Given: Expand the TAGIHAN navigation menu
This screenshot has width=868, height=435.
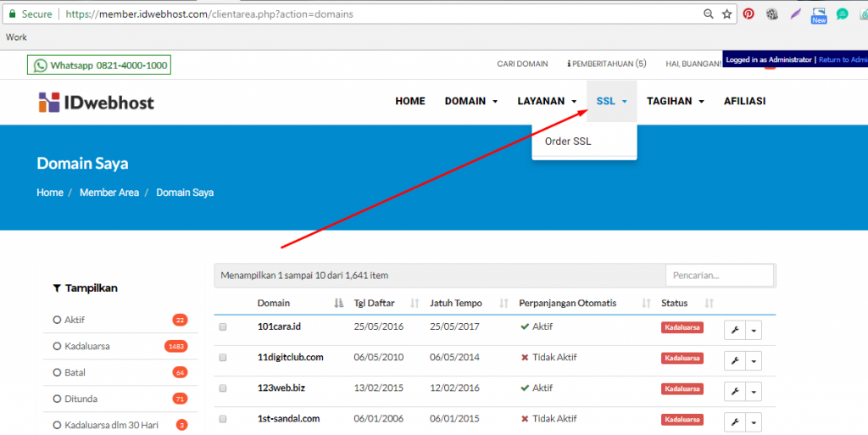Looking at the screenshot, I should click(x=676, y=101).
